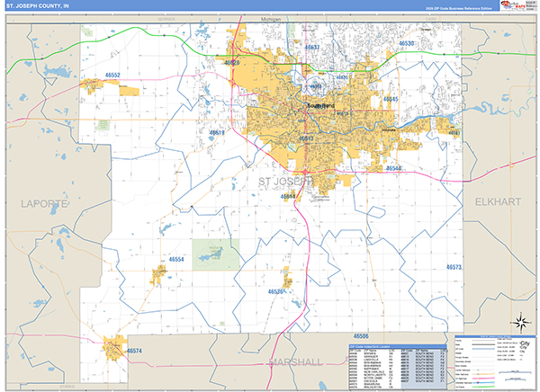Image resolution: width=540 pixels, height=392 pixels.
Task: Click the MARSHALL county label
Action: (x=294, y=361)
